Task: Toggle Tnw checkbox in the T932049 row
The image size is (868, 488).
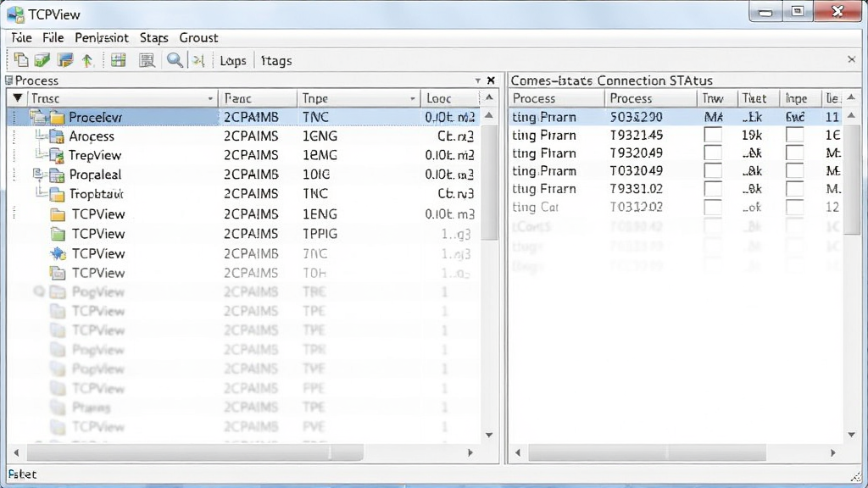Action: point(712,153)
